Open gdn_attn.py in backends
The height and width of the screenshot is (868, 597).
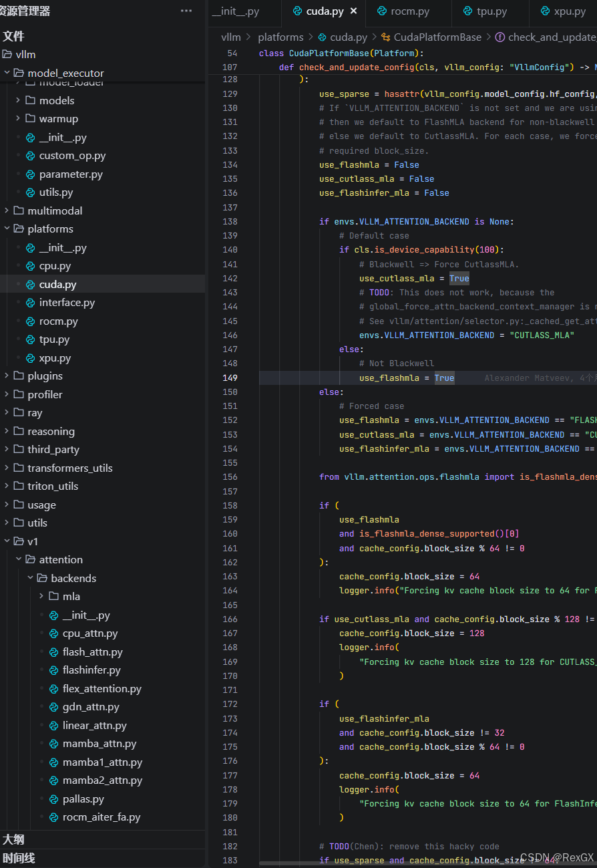pos(91,707)
